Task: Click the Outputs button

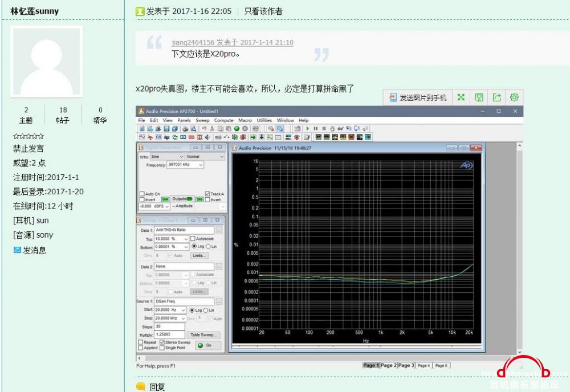Action: [x=182, y=199]
